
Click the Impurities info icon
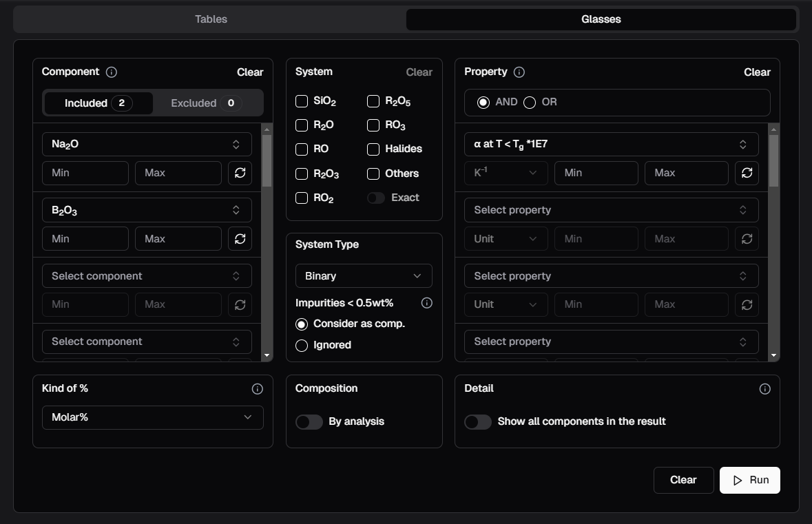pyautogui.click(x=426, y=303)
